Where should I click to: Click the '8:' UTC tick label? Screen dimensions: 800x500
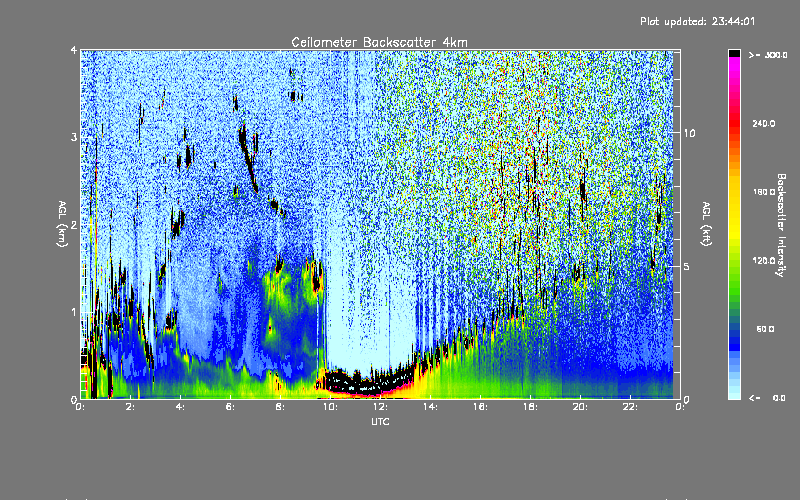pos(281,407)
